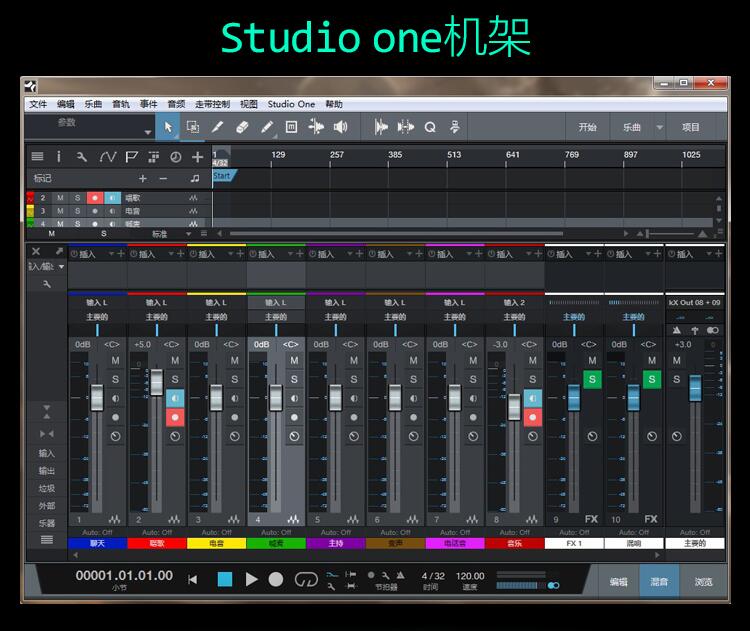Click the wrench options icon above tracks
This screenshot has width=750, height=631.
(82, 156)
